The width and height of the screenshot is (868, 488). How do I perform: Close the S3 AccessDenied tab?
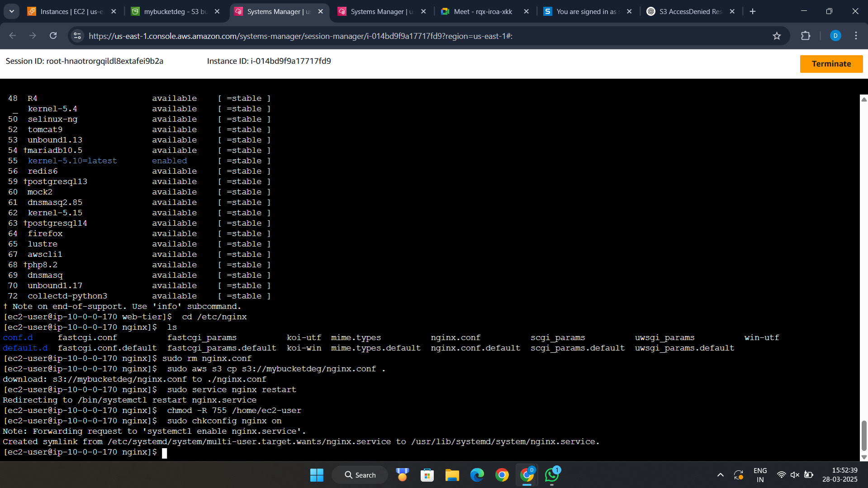[x=732, y=11]
